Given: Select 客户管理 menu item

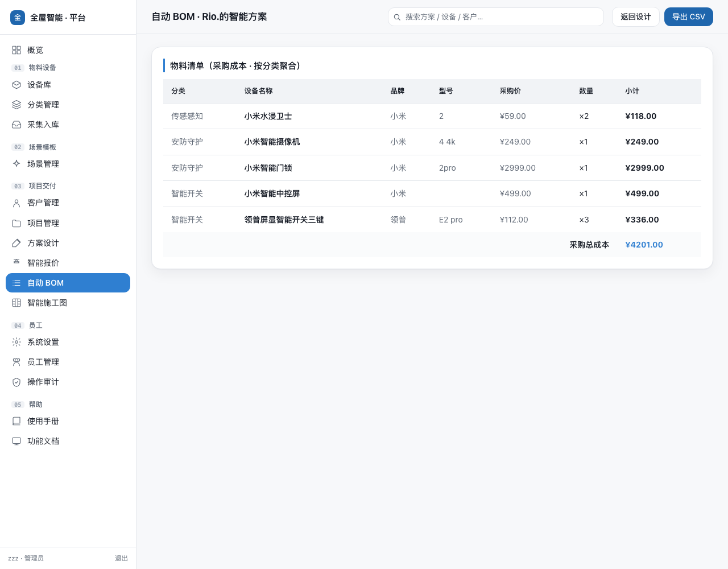Looking at the screenshot, I should point(68,203).
